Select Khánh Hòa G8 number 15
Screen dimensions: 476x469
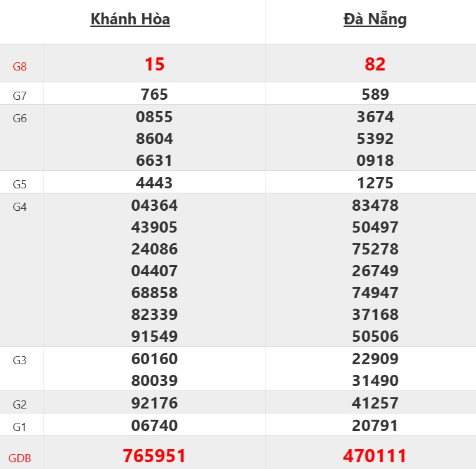(155, 64)
